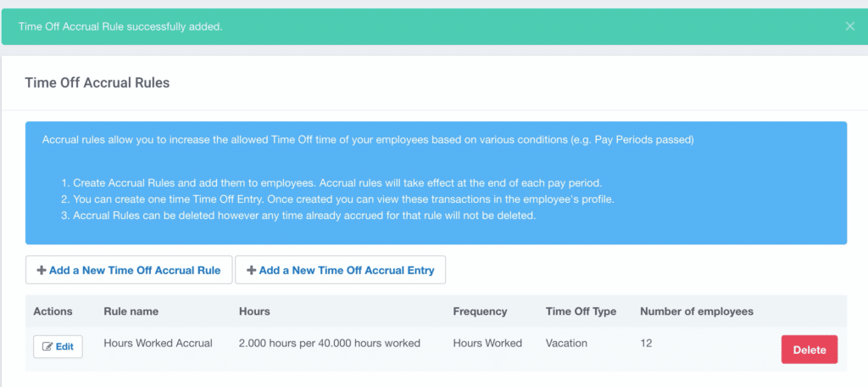Click the 2.000 hours per 40.000 hours worked cell
This screenshot has height=387, width=868.
pyautogui.click(x=330, y=343)
